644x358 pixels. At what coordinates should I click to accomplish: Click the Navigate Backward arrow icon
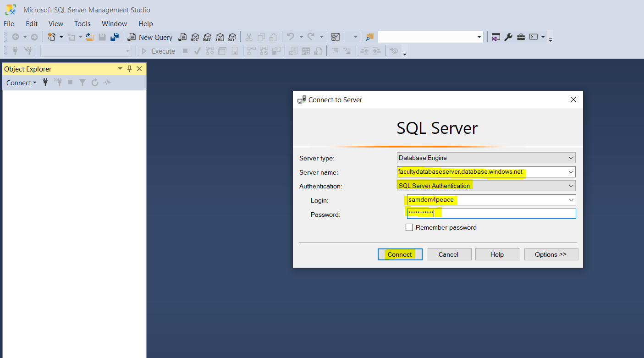click(x=16, y=37)
